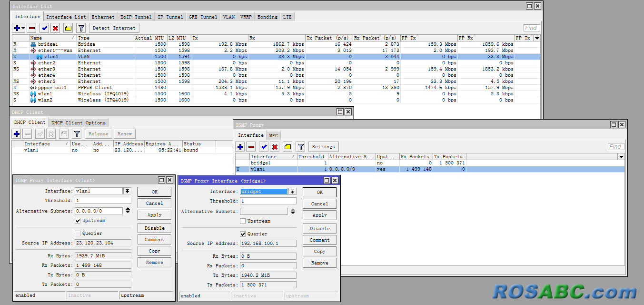Click the add plus icon in DHCP Client window
The image size is (644, 305).
[17, 134]
